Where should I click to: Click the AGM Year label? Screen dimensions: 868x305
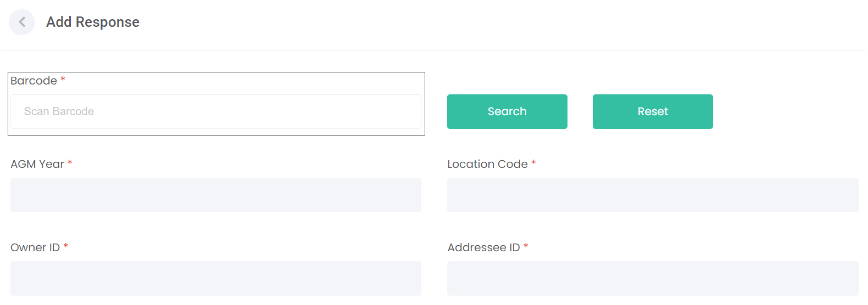37,164
